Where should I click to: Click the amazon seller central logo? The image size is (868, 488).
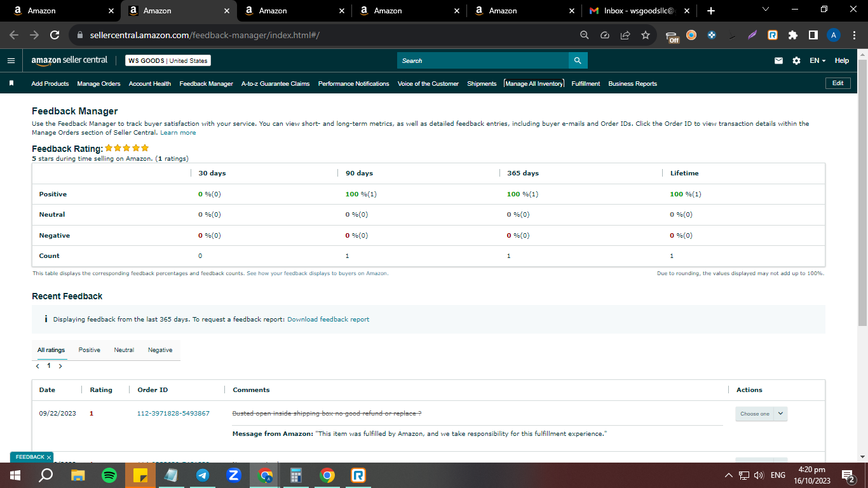69,60
